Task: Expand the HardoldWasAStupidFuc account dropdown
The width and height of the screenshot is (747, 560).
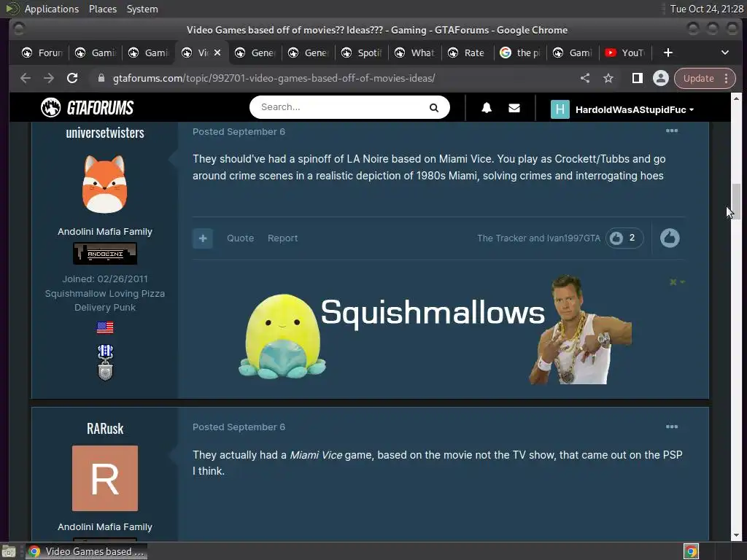Action: tap(622, 109)
